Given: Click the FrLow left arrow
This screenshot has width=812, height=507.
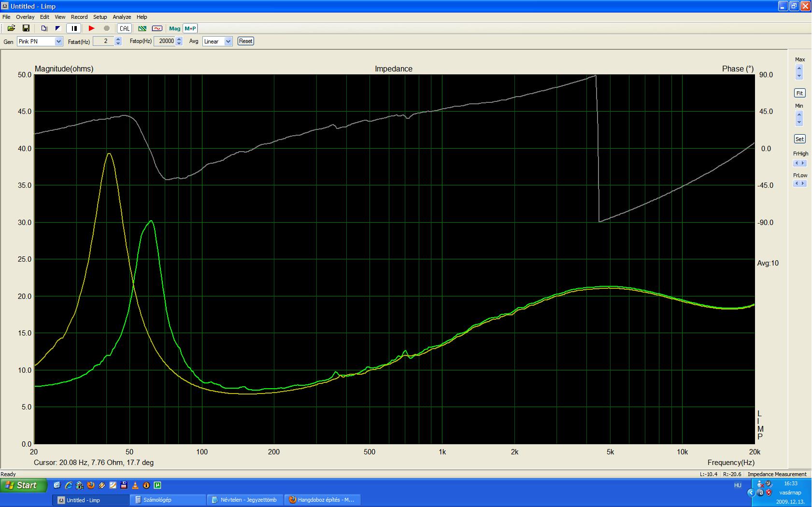Looking at the screenshot, I should tap(797, 184).
